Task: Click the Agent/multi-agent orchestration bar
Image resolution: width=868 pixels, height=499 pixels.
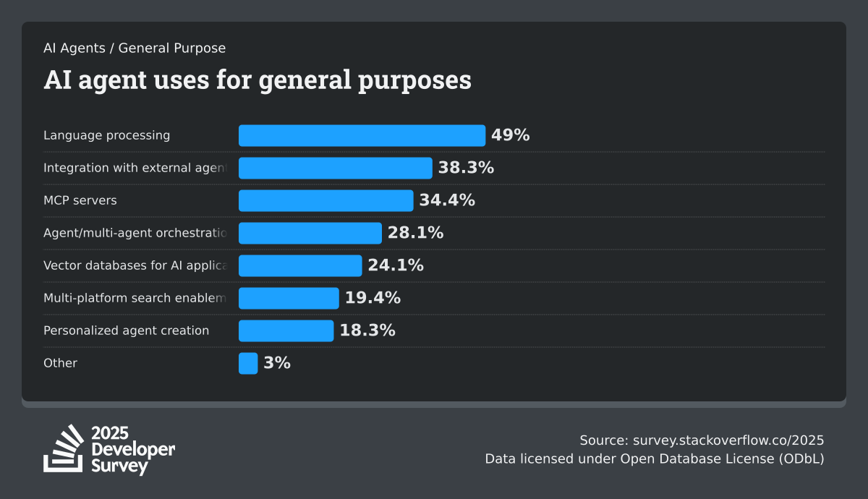Action: [x=310, y=233]
